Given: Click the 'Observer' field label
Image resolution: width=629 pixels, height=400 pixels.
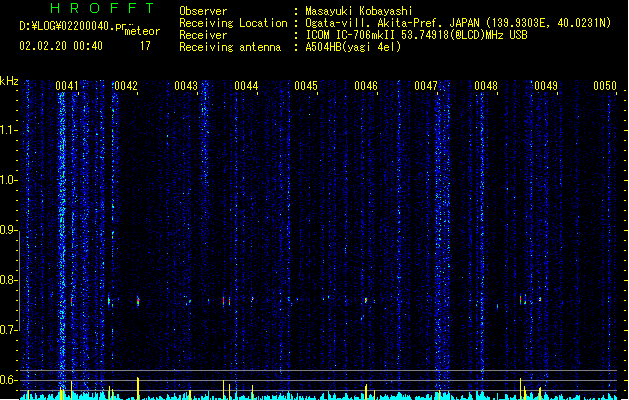Looking at the screenshot, I should 203,11.
